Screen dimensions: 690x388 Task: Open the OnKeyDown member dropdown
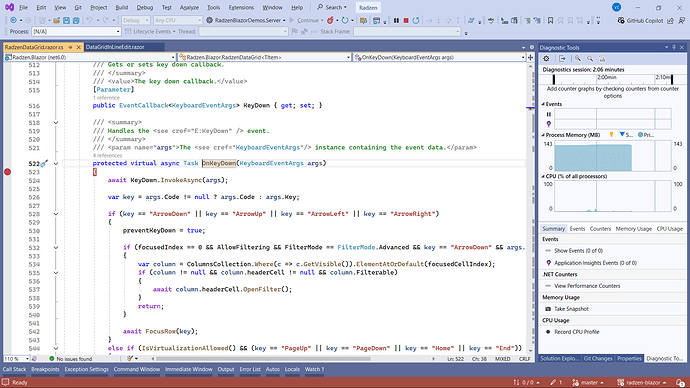pyautogui.click(x=440, y=57)
